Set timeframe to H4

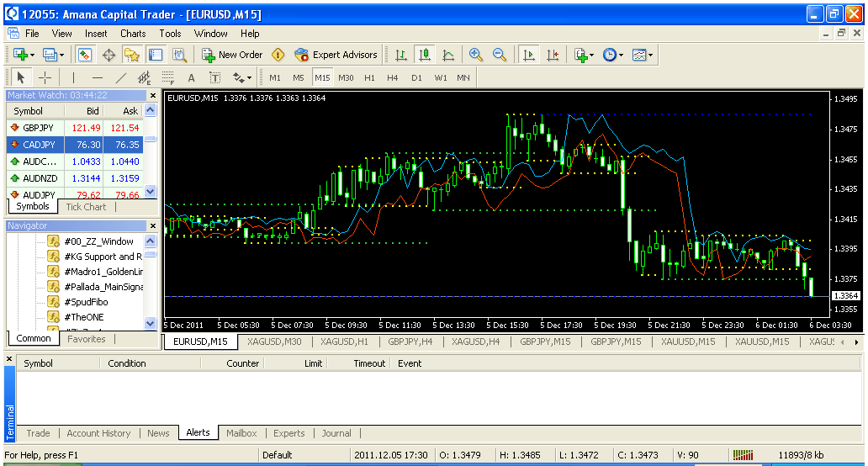(x=393, y=77)
